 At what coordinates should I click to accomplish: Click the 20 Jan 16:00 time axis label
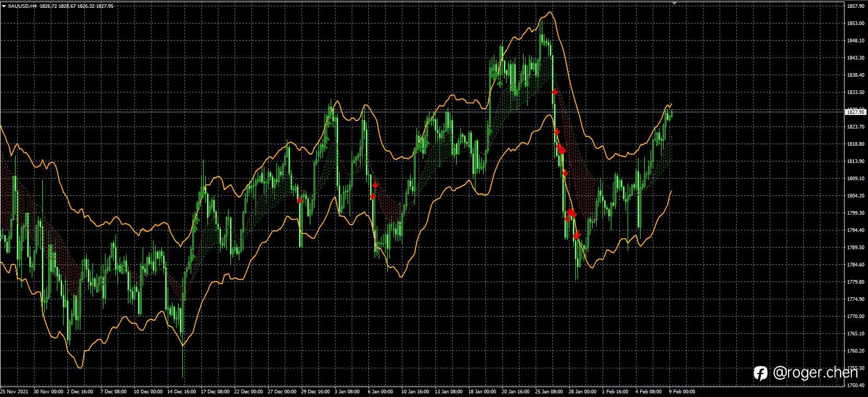pos(516,391)
